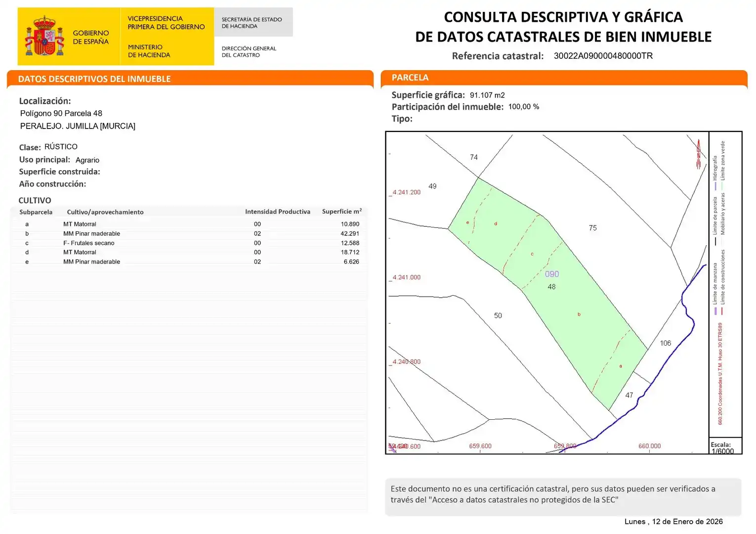
Task: Click F- Frutales secano crop entry
Action: [x=88, y=243]
